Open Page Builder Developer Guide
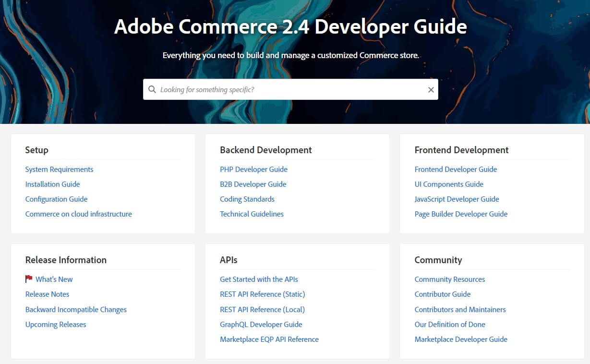 coord(461,214)
